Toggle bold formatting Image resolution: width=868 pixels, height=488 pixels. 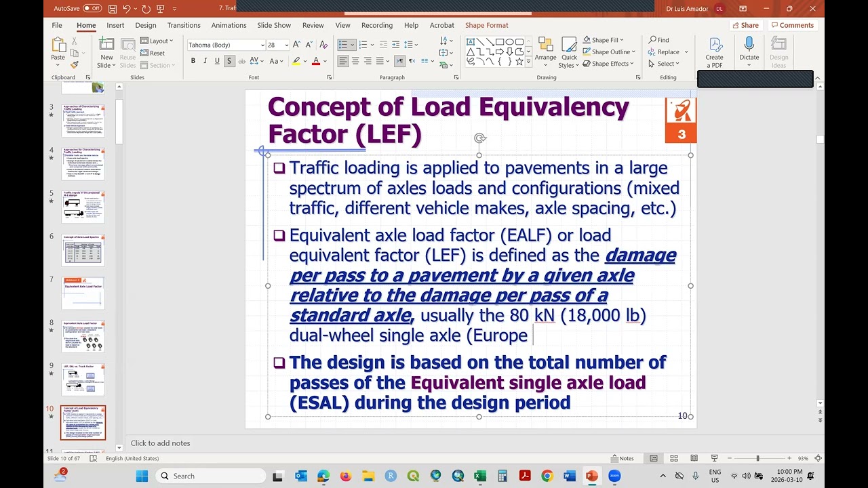click(x=193, y=61)
